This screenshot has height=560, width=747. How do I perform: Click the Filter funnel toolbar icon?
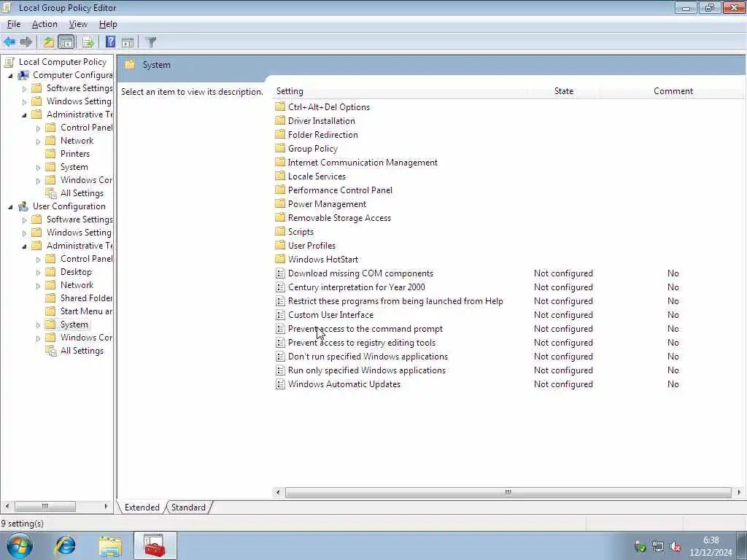point(150,42)
